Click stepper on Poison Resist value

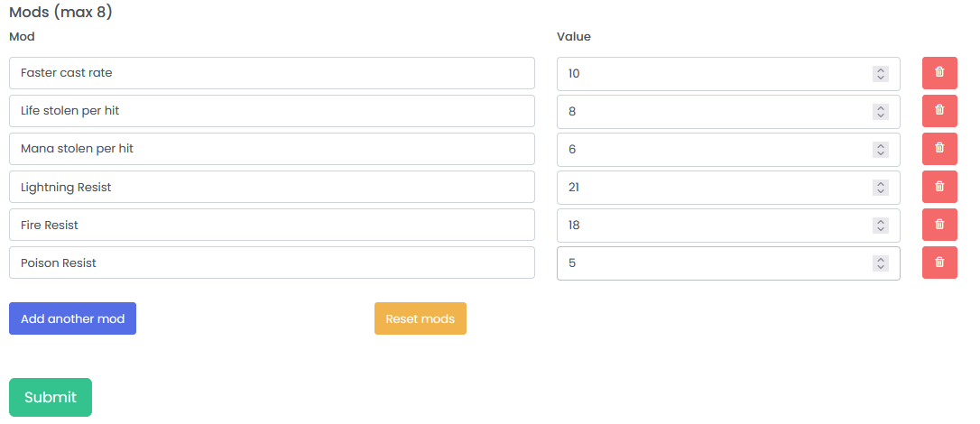(x=881, y=263)
